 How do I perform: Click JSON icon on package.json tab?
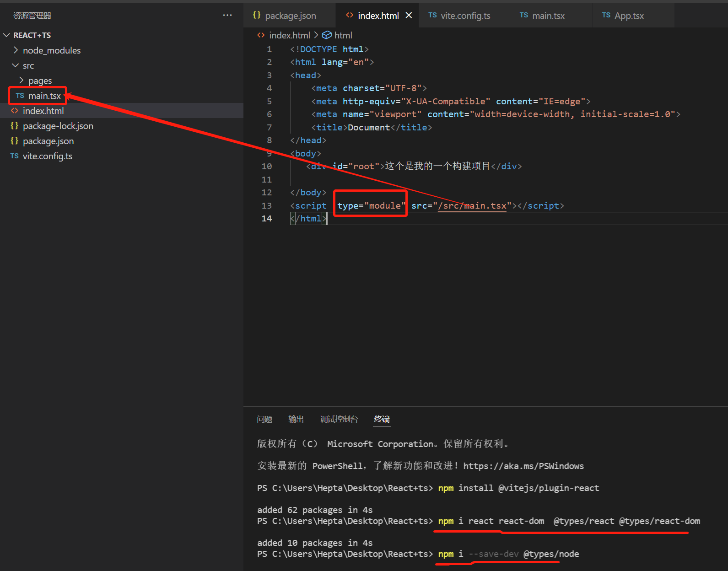click(257, 15)
